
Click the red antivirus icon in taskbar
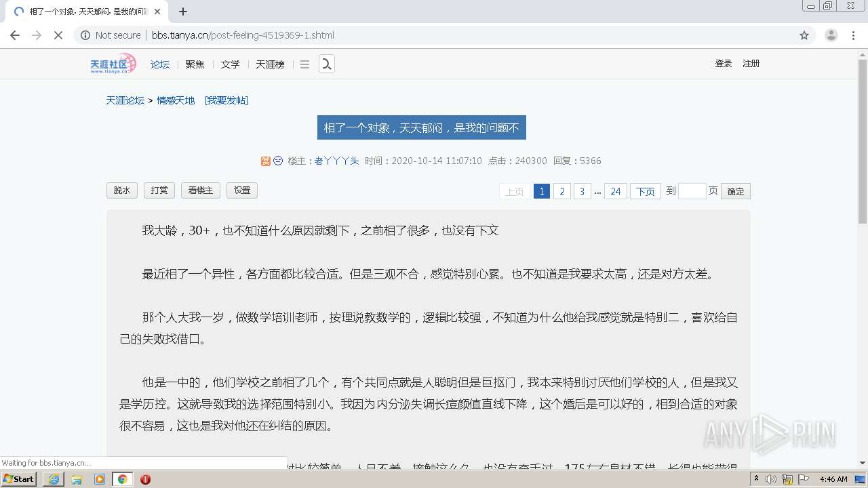[x=145, y=479]
